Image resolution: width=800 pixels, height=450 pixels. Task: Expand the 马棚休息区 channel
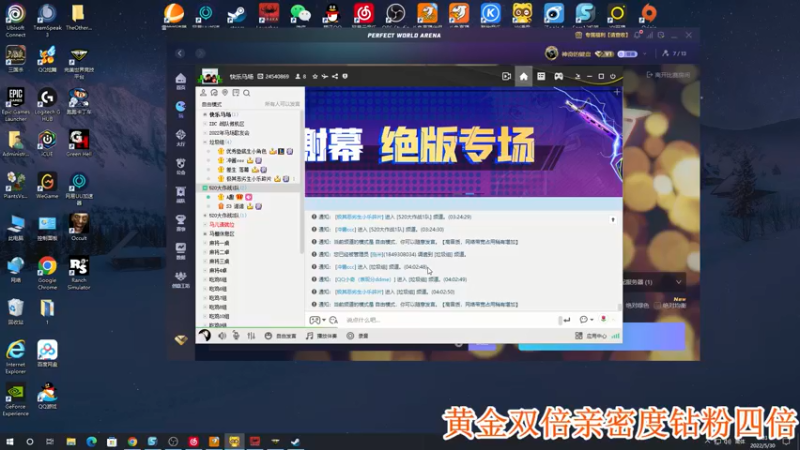point(205,234)
